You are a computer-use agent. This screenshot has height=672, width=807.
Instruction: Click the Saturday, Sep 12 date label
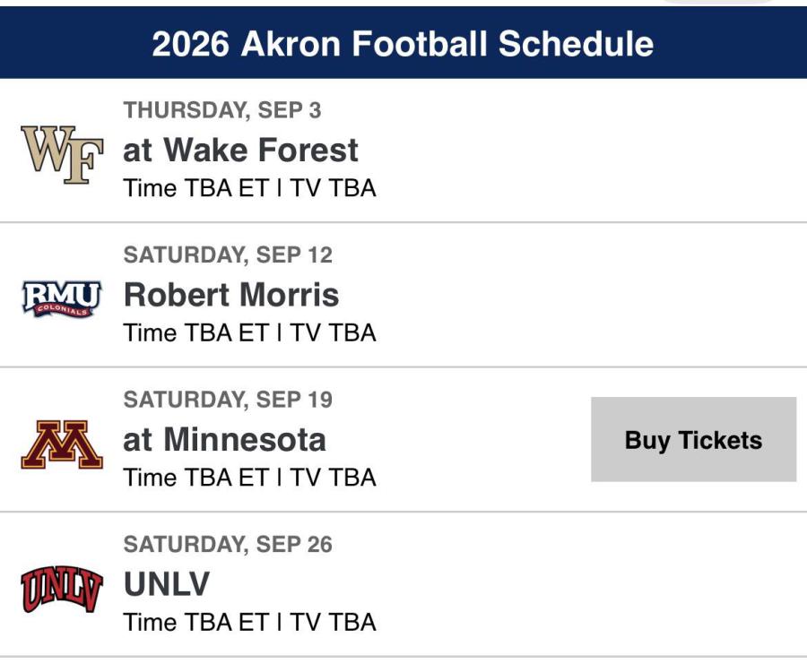point(228,255)
